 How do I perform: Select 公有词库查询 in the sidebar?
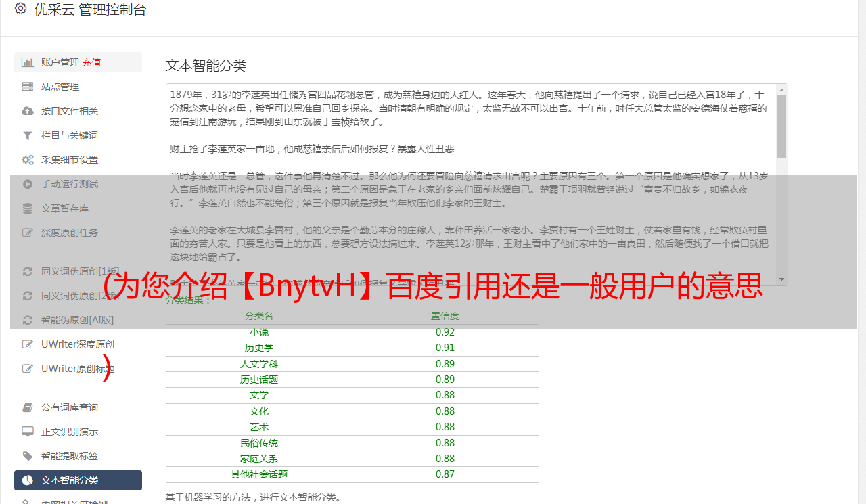coord(78,407)
